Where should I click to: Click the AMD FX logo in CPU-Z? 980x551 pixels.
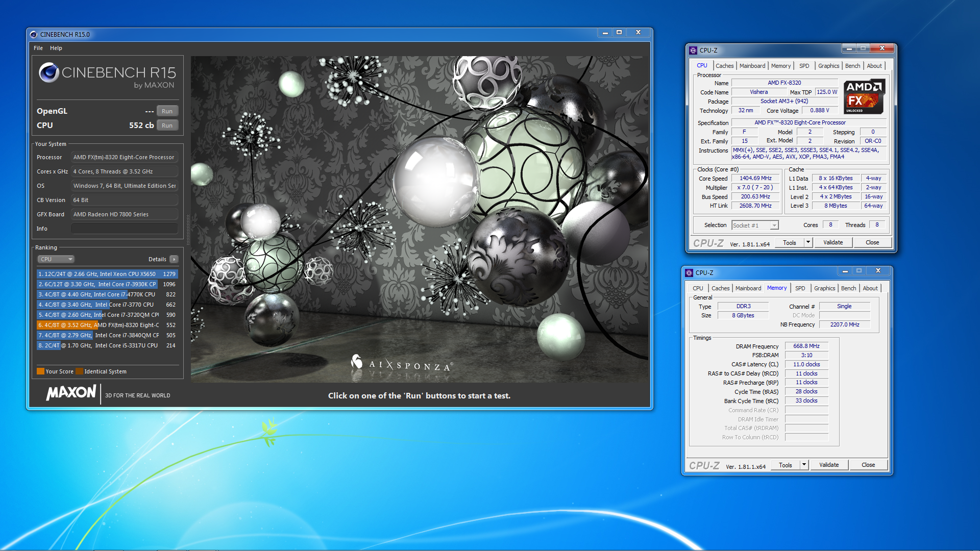(x=864, y=96)
